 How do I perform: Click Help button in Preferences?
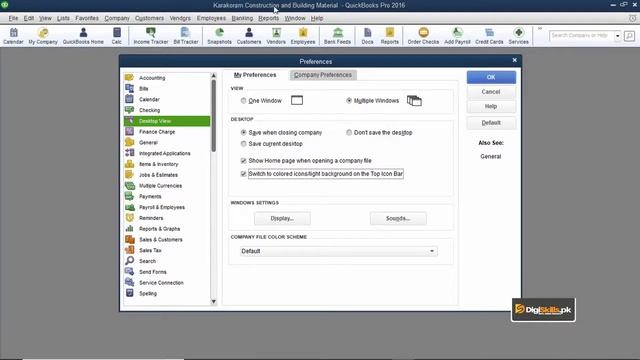[x=491, y=107]
